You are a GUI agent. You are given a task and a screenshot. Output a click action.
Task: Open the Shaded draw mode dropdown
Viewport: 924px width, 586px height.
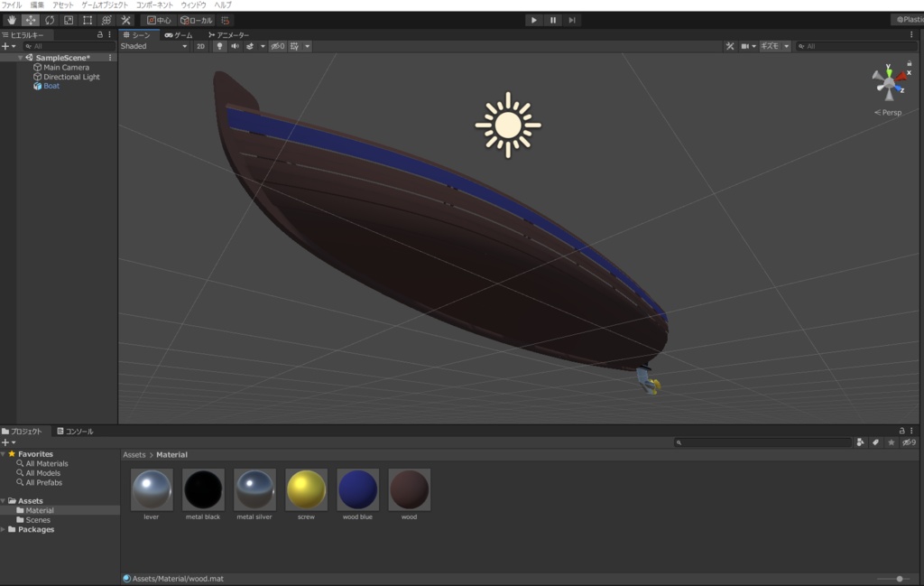point(153,46)
